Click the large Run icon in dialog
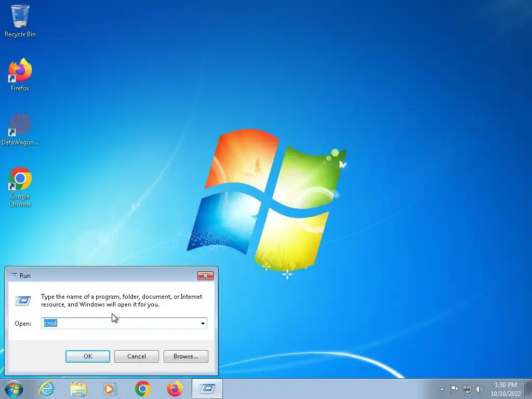This screenshot has width=532, height=399. (23, 300)
